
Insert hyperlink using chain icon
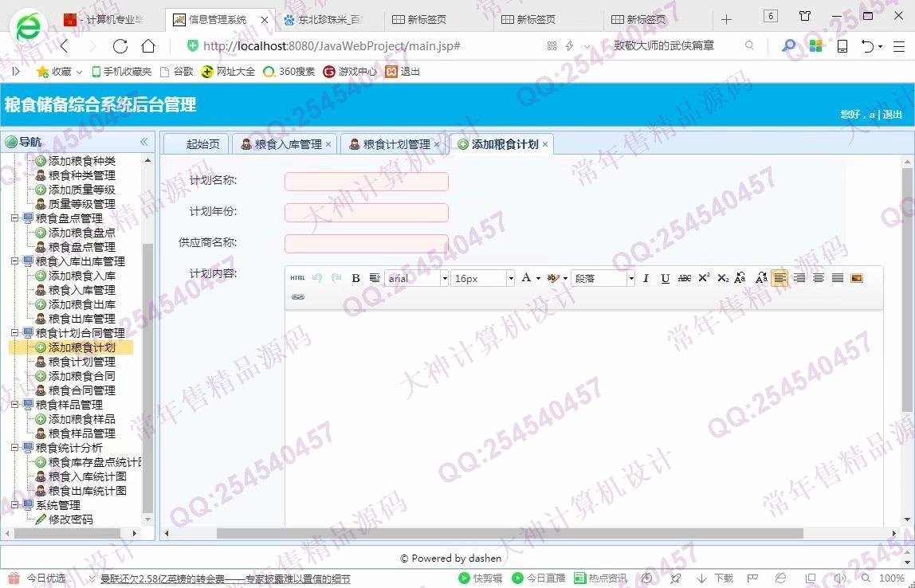click(297, 297)
